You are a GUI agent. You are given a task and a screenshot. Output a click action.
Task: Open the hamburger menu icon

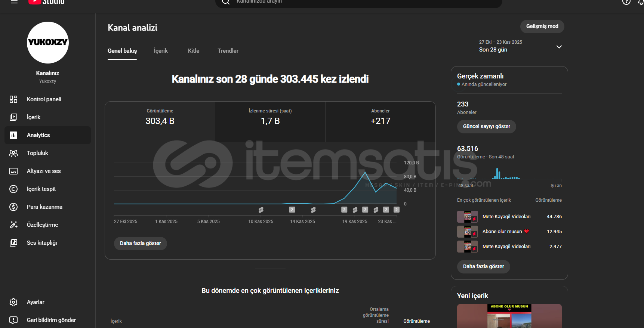(14, 1)
